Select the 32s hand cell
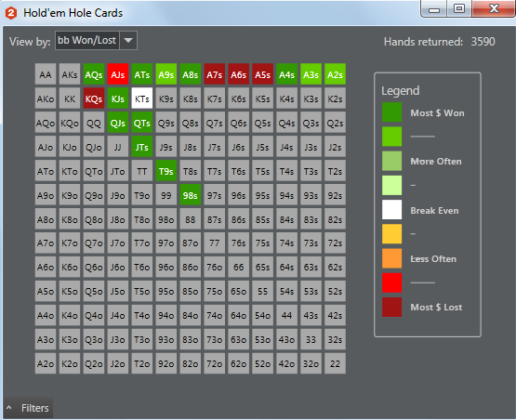The height and width of the screenshot is (420, 516). pyautogui.click(x=335, y=339)
